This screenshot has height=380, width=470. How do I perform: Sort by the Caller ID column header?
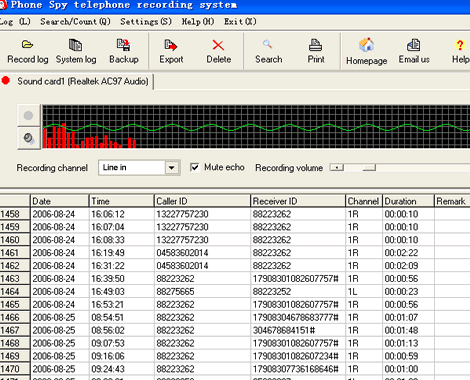[202, 201]
